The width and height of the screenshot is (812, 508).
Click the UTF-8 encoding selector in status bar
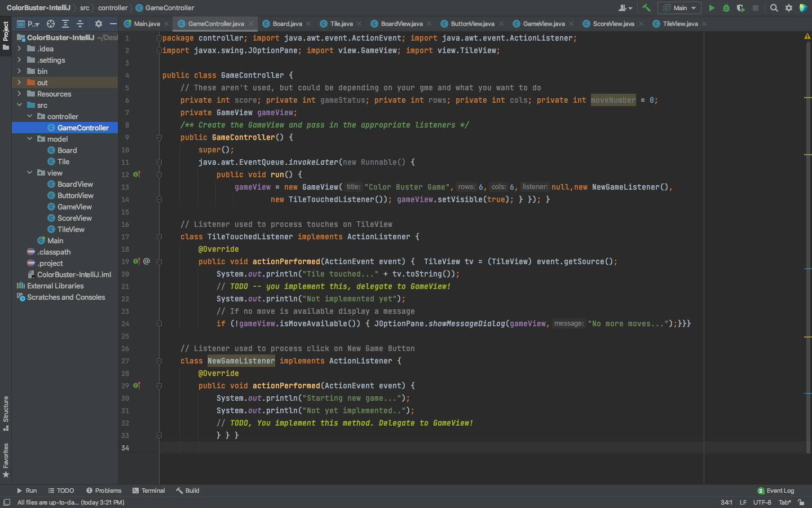762,502
